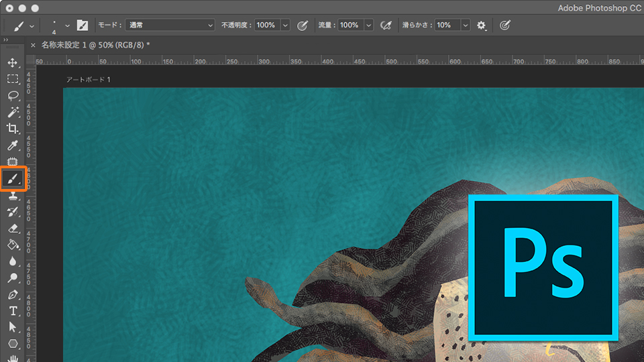The width and height of the screenshot is (644, 362).
Task: Click the green zoom window button
Action: 36,8
